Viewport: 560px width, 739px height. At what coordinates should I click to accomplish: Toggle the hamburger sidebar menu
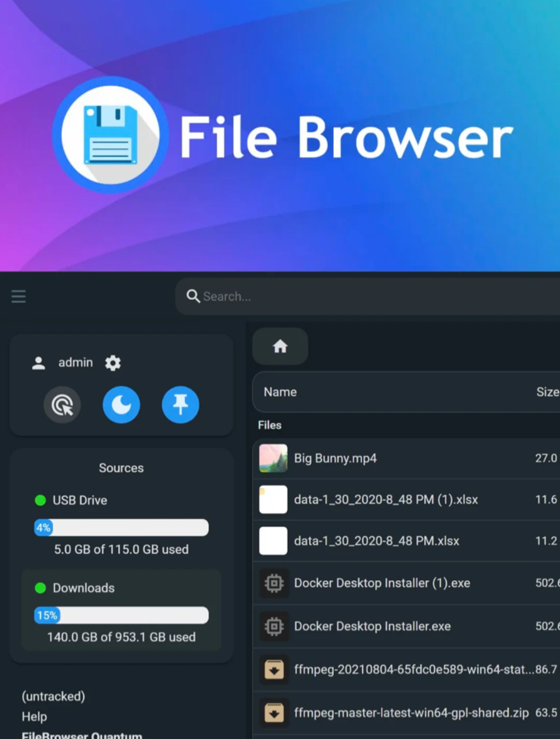[18, 296]
